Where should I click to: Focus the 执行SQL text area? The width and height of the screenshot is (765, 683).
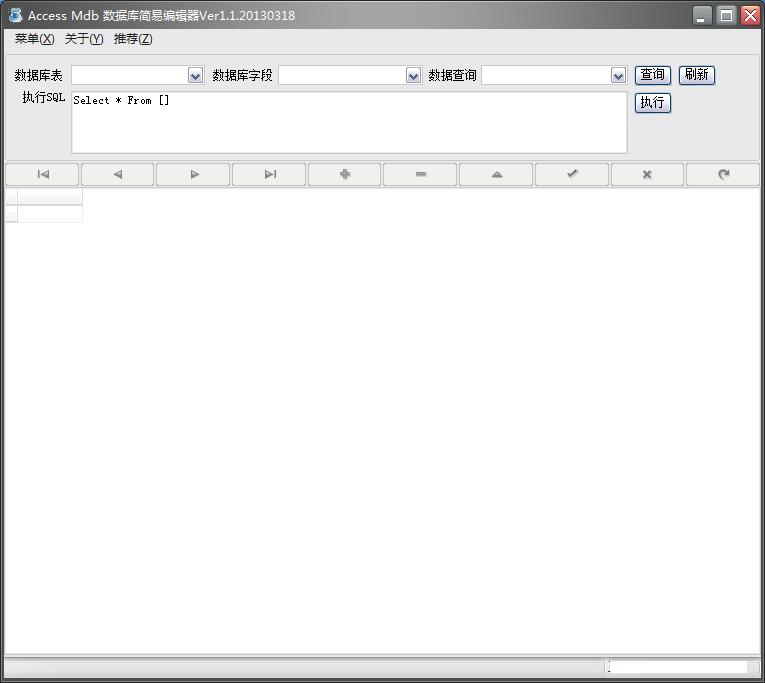point(349,122)
